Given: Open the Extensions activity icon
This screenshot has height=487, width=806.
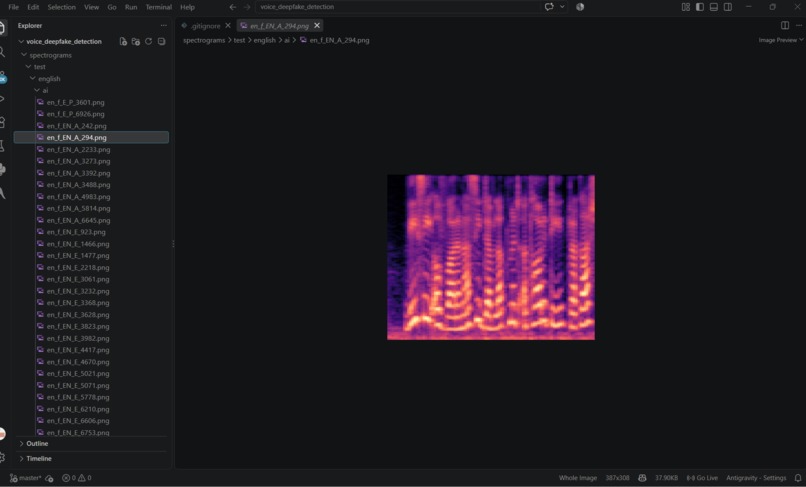Looking at the screenshot, I should coord(3,122).
